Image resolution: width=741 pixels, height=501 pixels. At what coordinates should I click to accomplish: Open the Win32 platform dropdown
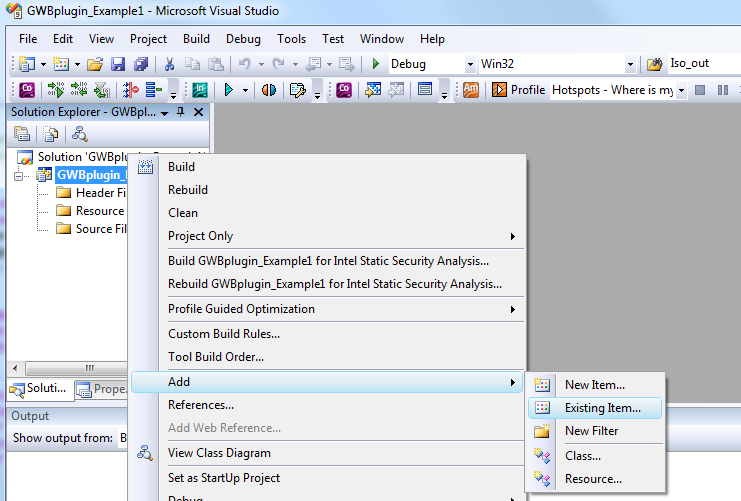pyautogui.click(x=630, y=64)
